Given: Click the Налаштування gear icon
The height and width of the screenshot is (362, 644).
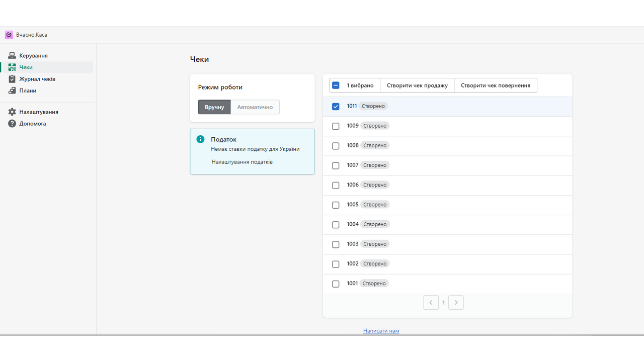Looking at the screenshot, I should pyautogui.click(x=12, y=112).
